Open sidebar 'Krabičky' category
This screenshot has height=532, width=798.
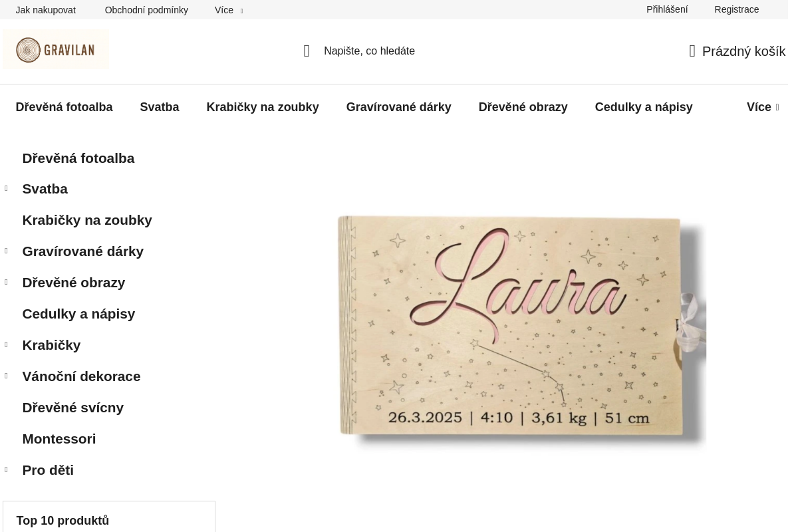pos(51,345)
